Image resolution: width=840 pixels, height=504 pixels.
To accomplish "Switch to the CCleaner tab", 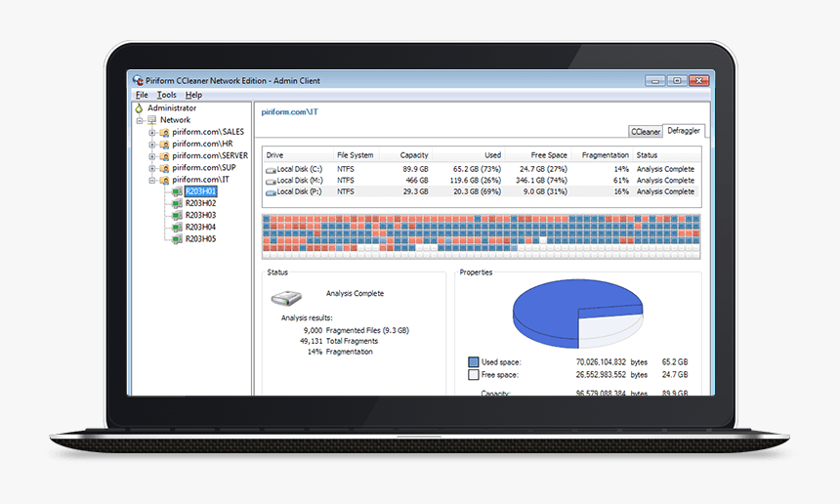I will click(x=646, y=131).
